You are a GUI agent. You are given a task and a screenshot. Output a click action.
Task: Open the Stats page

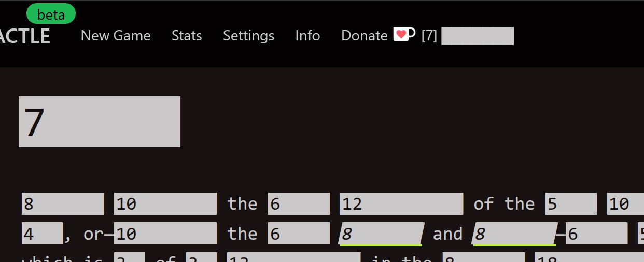187,36
